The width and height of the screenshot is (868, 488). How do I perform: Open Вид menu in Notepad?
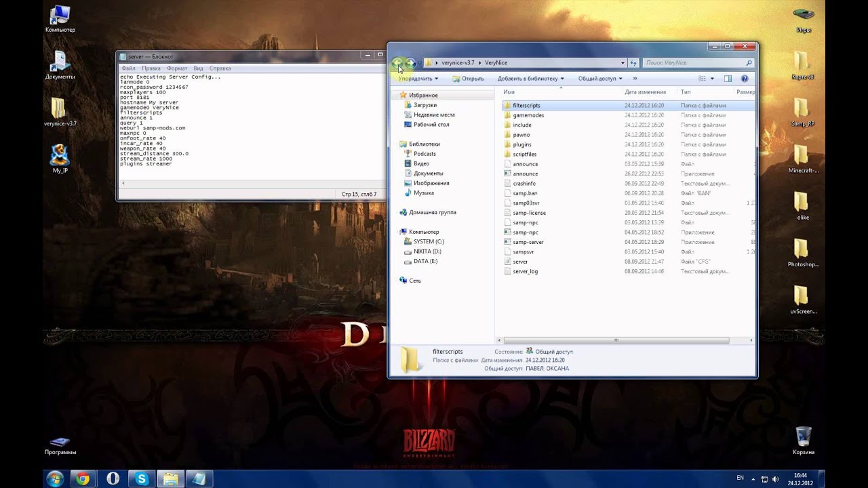(198, 68)
